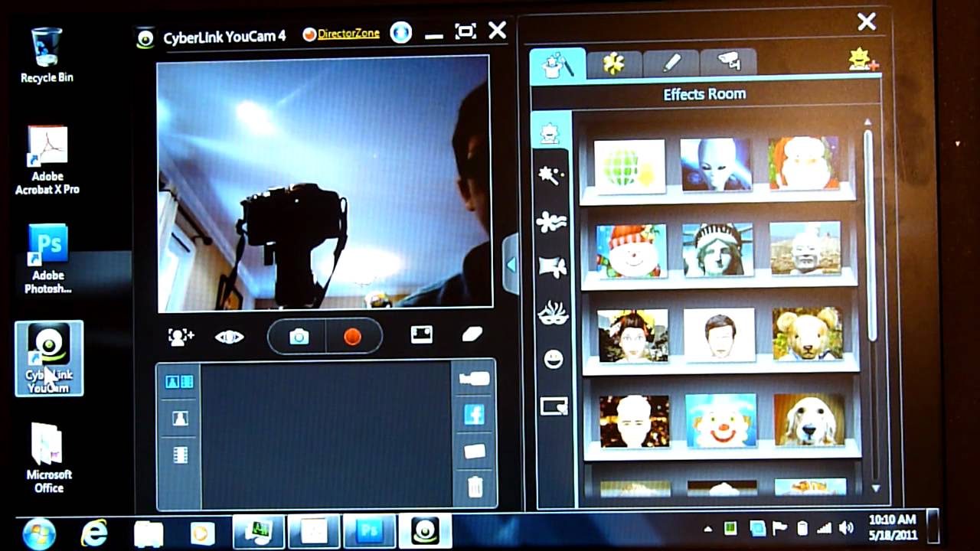Select CyberLink YouCam desktop shortcut
Image resolution: width=980 pixels, height=551 pixels.
click(x=49, y=358)
